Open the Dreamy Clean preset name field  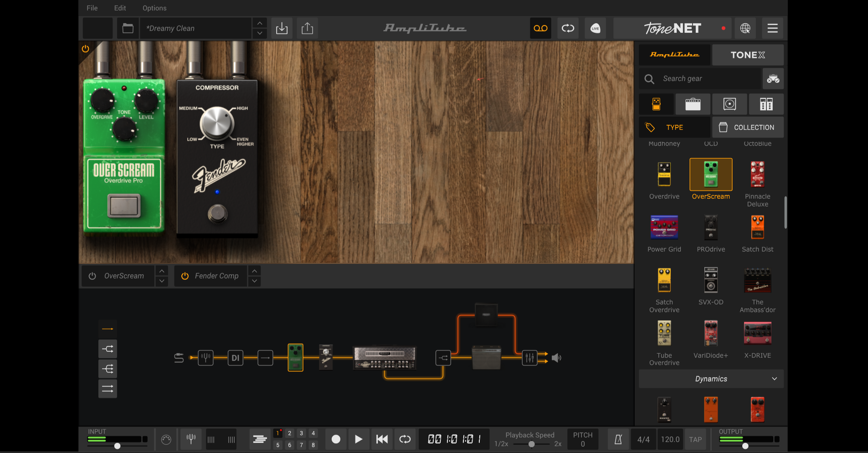pyautogui.click(x=196, y=28)
